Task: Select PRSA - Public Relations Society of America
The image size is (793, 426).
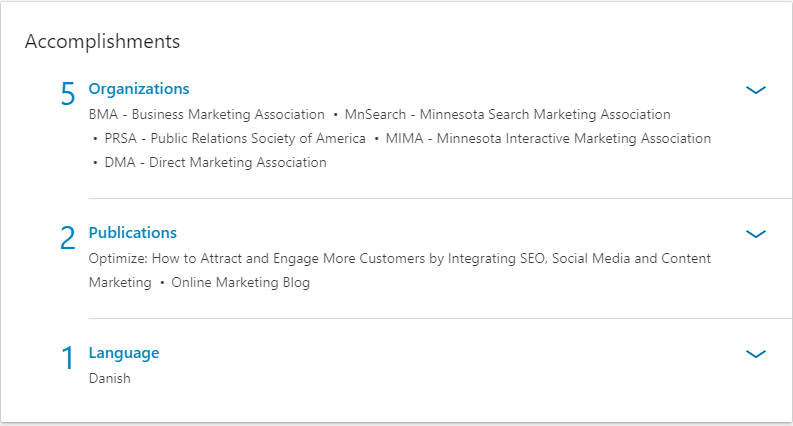Action: 235,139
